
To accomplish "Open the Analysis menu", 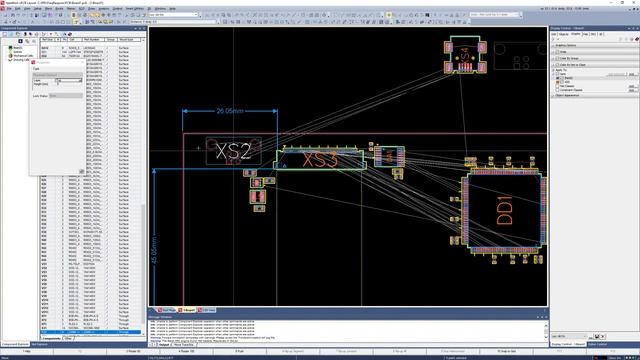I will click(104, 9).
